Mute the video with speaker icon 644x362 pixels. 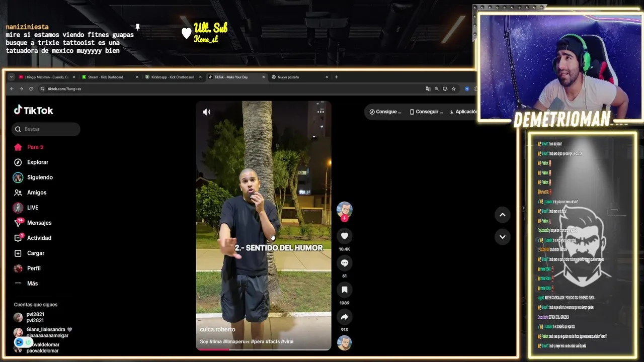pyautogui.click(x=206, y=112)
